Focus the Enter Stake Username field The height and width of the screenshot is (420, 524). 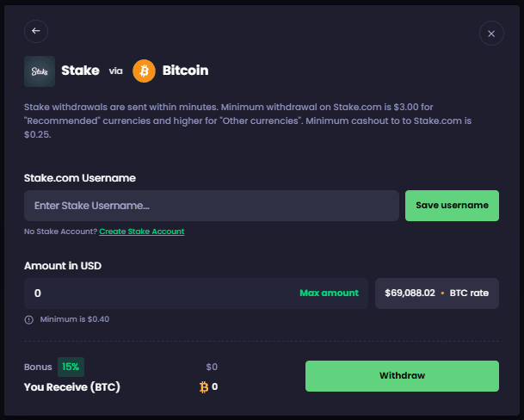click(x=211, y=206)
